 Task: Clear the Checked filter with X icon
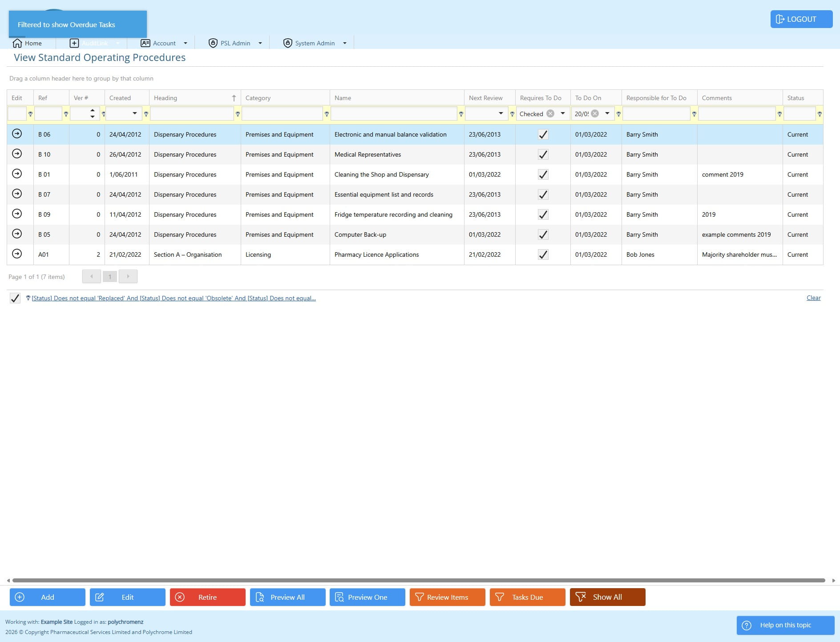(x=550, y=113)
